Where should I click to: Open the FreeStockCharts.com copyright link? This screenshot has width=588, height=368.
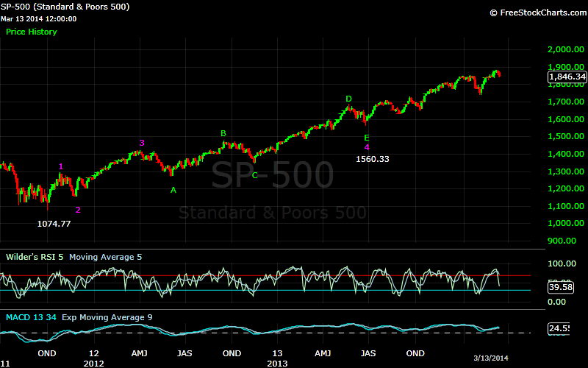(539, 13)
